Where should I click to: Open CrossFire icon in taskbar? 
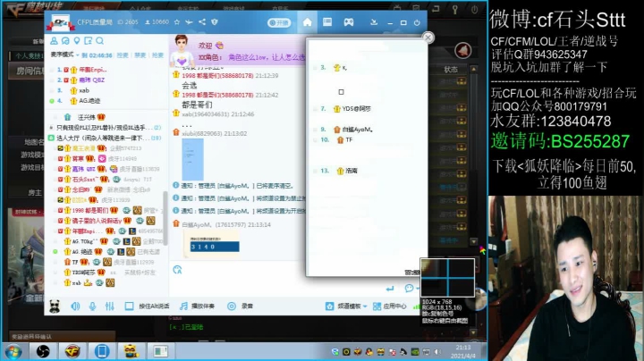pos(72,351)
